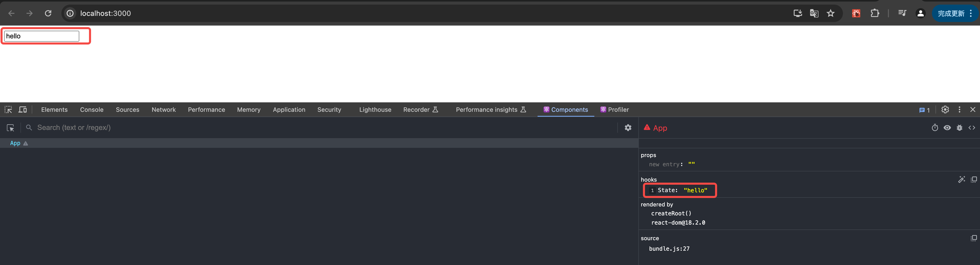
Task: View source for the App component
Action: 972,128
